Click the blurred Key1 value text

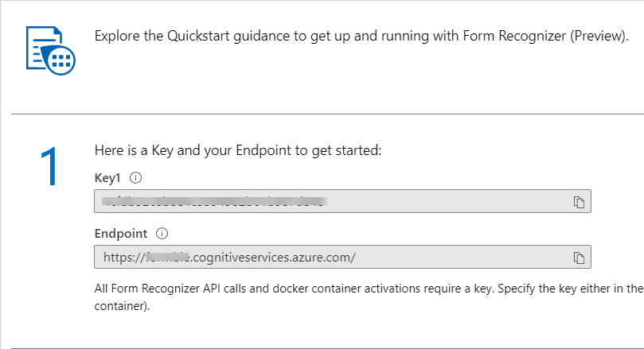[215, 202]
